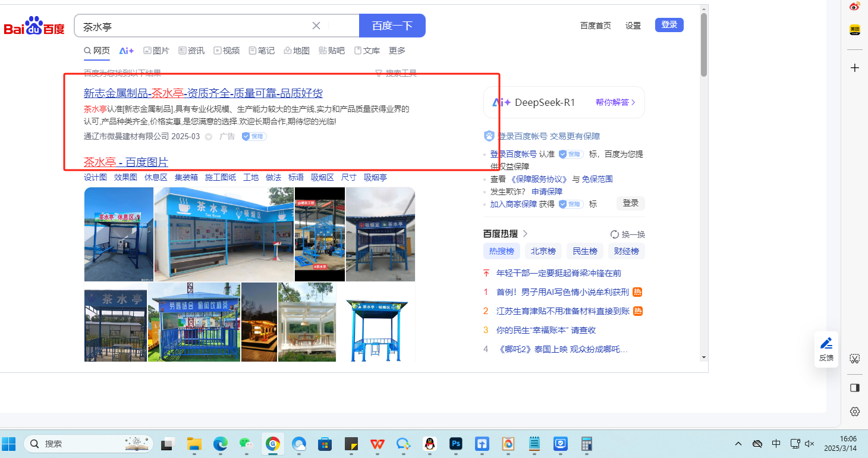Viewport: 868px width, 458px height.
Task: Click the speaker volume tray icon
Action: click(x=809, y=444)
